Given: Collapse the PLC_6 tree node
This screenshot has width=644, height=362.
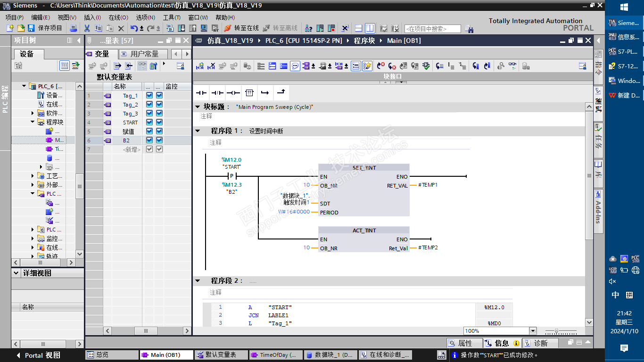Looking at the screenshot, I should tap(24, 86).
